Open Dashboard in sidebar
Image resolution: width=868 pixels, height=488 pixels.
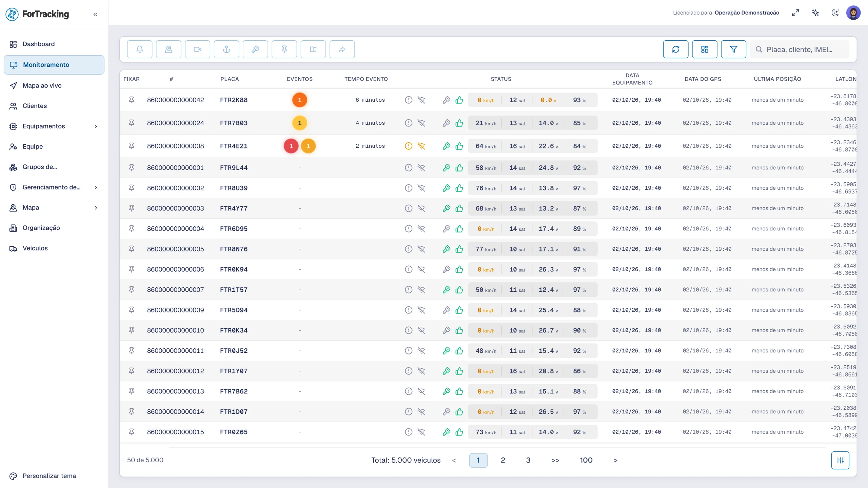[54, 44]
